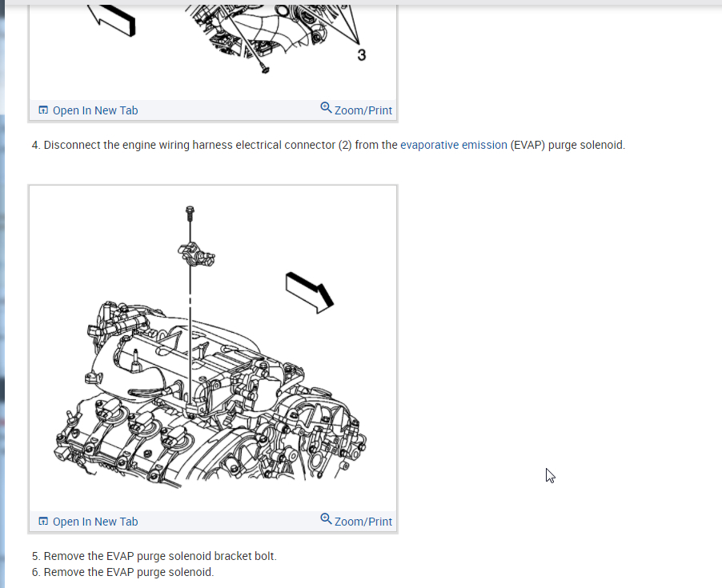
Task: Click Zoom/Print under the upper diagram
Action: click(x=363, y=110)
